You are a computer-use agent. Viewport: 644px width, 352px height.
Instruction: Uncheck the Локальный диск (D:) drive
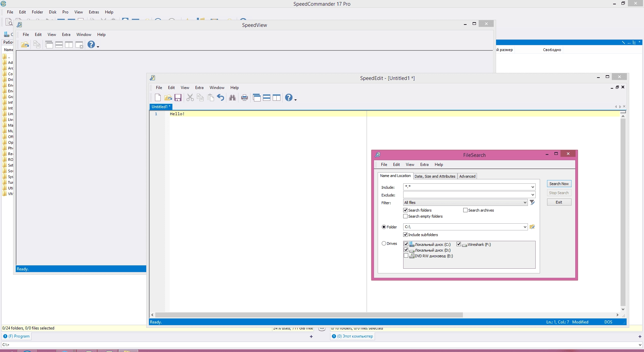click(406, 250)
